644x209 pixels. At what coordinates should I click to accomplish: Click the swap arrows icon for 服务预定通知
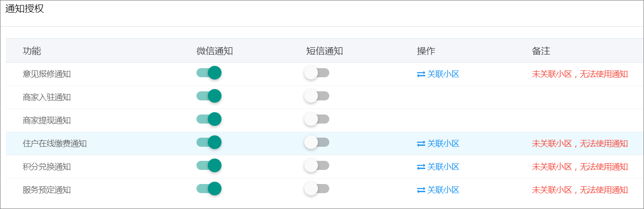coord(421,190)
